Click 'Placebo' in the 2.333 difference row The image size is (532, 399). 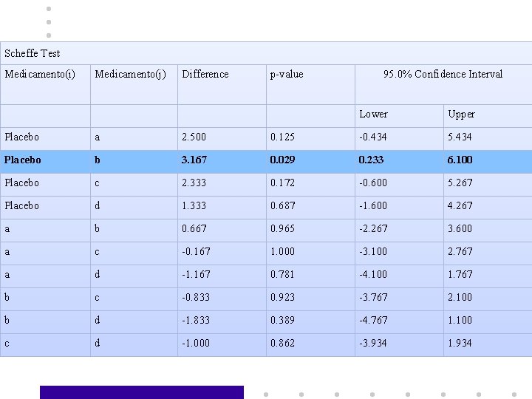(x=21, y=183)
